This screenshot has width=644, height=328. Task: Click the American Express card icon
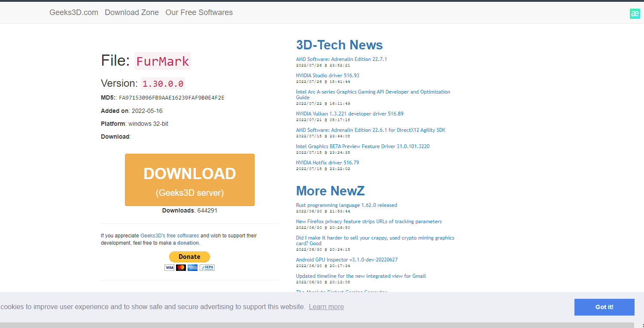tap(192, 267)
